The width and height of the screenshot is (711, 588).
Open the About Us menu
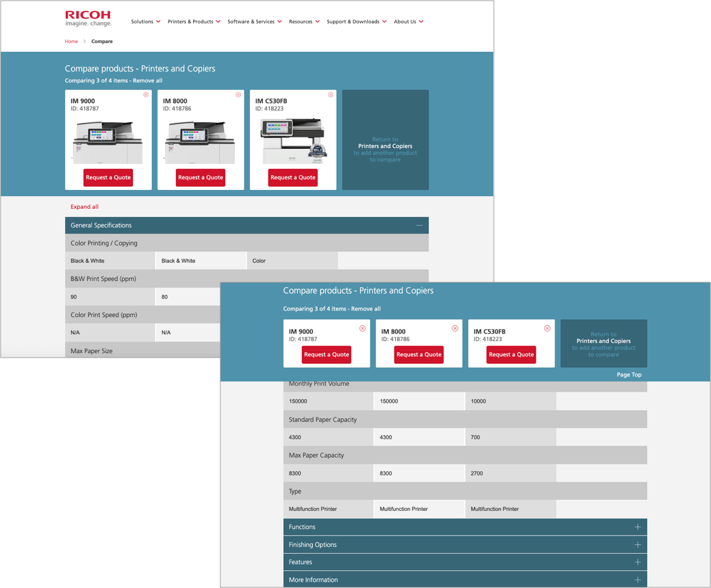408,22
